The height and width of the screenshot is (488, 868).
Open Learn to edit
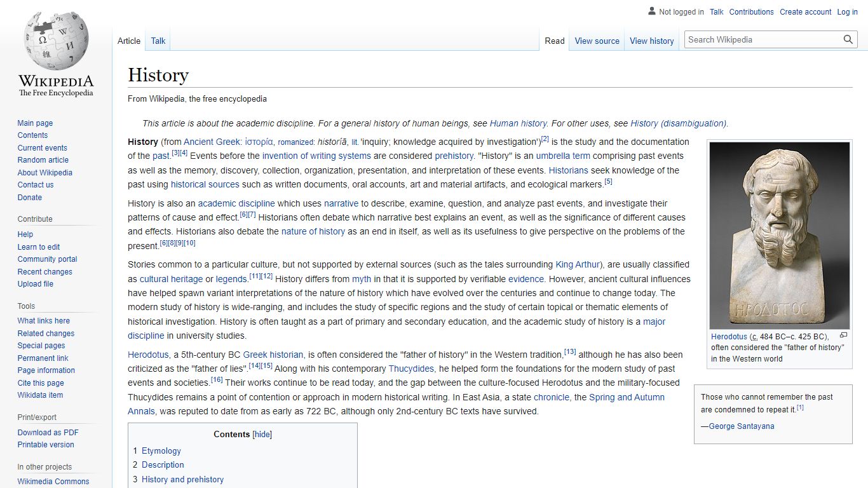point(39,247)
